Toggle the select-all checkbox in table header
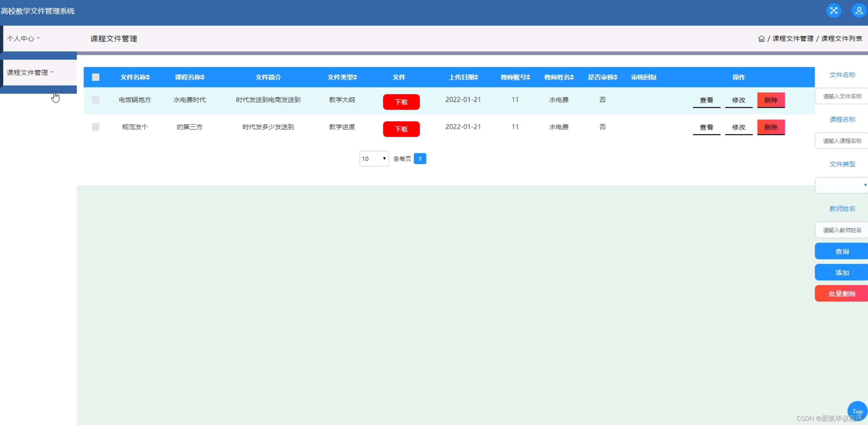 click(x=96, y=77)
